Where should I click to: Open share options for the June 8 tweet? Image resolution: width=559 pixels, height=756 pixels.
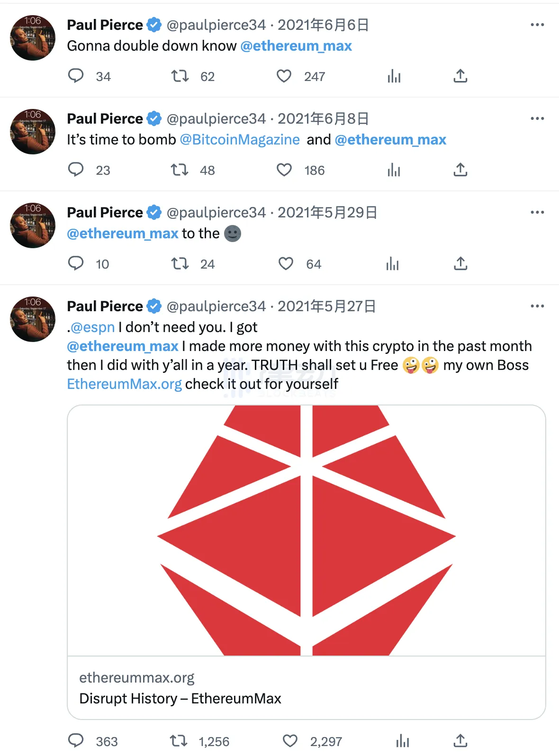pos(460,170)
